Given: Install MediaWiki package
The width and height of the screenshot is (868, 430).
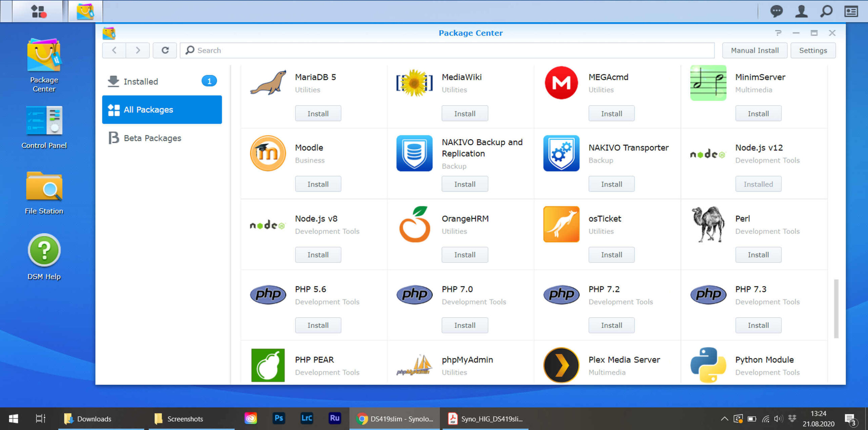Looking at the screenshot, I should click(x=465, y=114).
